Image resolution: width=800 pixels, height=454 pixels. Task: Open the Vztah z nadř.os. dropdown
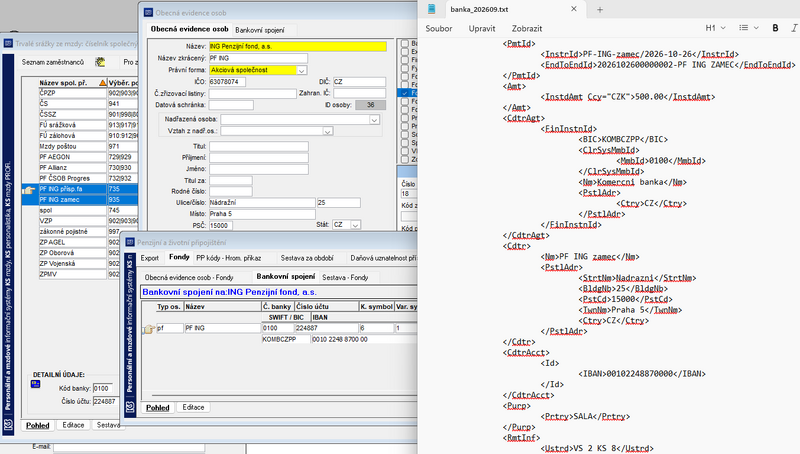[x=328, y=132]
